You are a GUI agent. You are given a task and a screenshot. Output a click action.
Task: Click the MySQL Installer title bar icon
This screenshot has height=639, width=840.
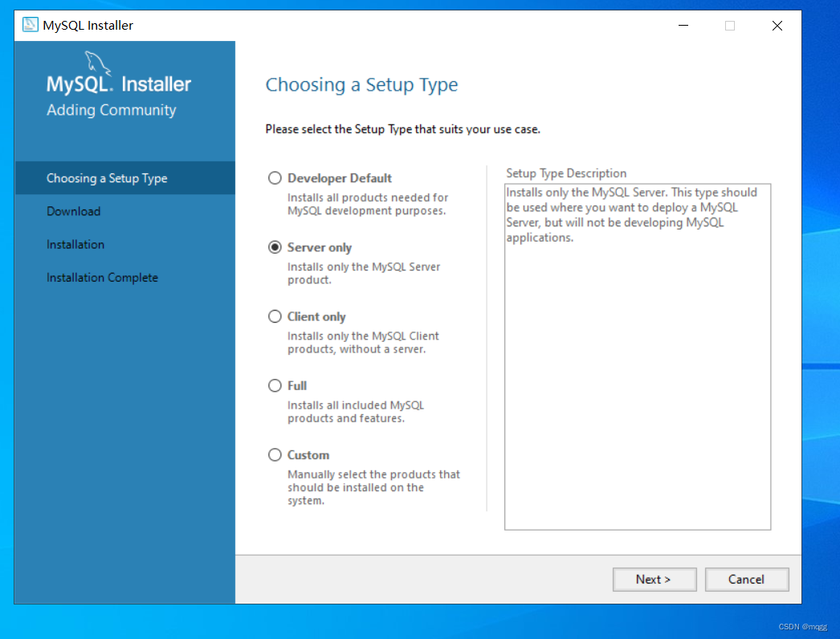[30, 25]
